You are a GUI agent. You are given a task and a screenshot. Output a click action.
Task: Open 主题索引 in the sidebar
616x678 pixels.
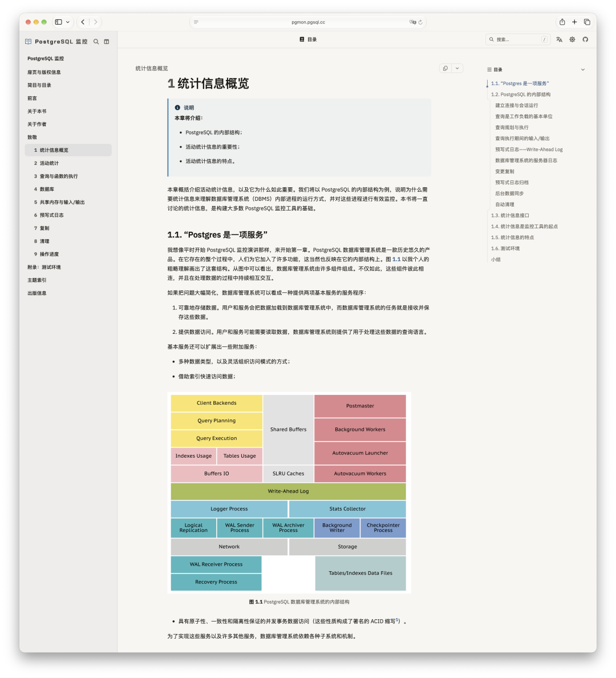click(37, 280)
